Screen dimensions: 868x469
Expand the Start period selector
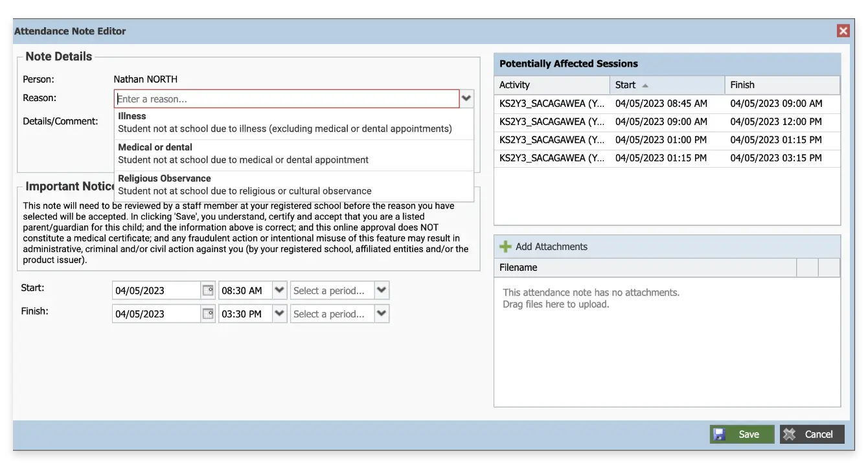tap(382, 291)
